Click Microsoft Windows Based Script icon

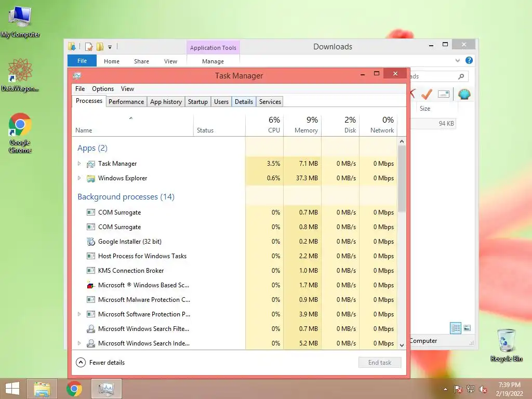[x=90, y=285]
